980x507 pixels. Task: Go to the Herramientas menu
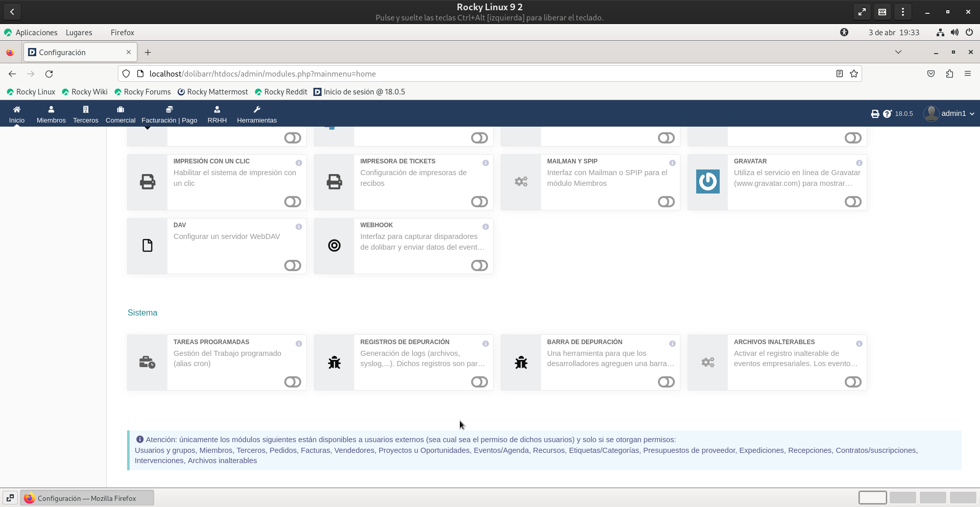pos(257,114)
